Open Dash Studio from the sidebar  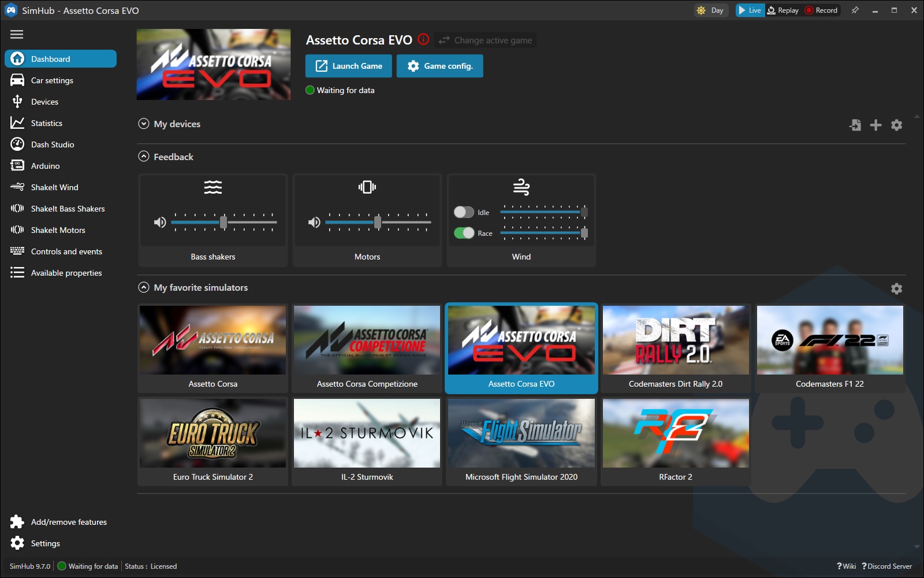click(53, 144)
